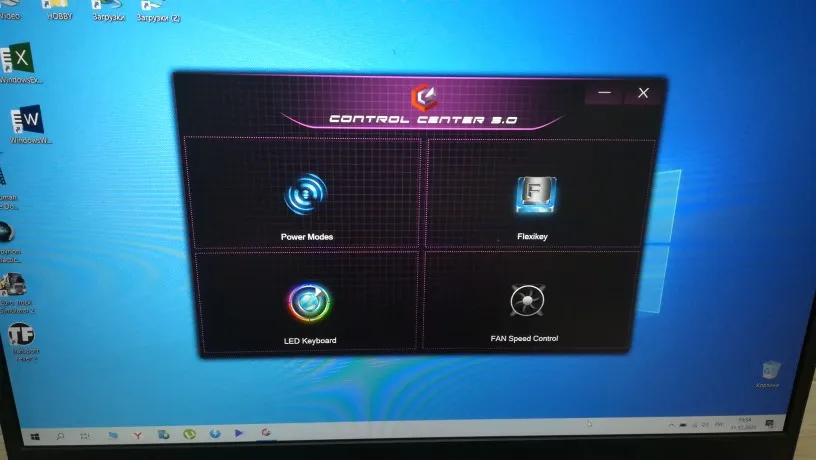816x460 pixels.
Task: Open the Windows Start menu
Action: (35, 437)
